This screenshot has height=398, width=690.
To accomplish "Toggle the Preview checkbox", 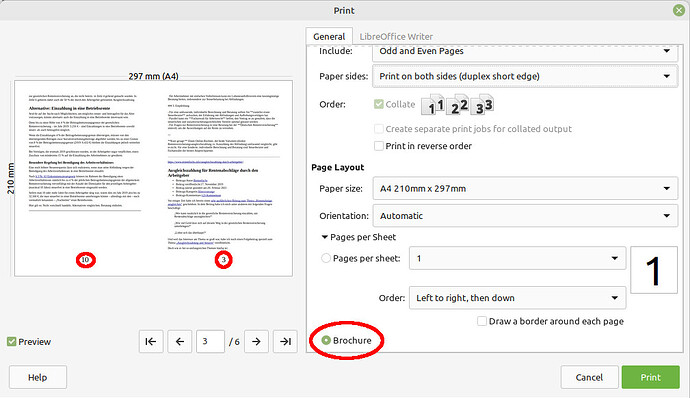I will [12, 342].
